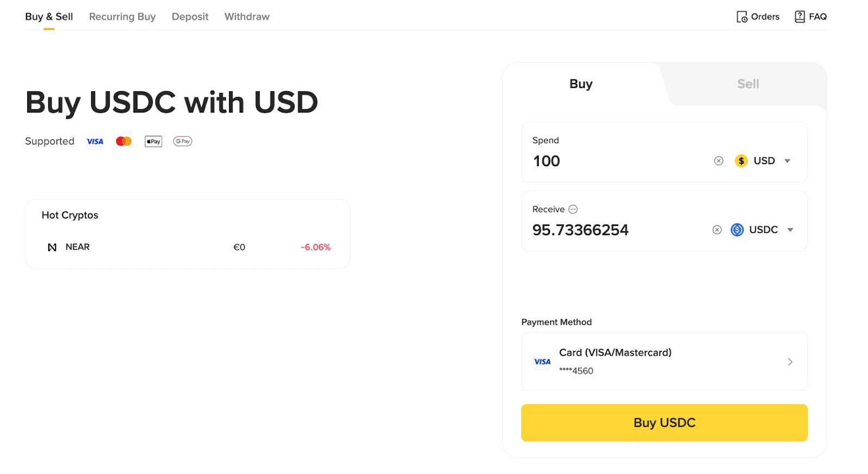This screenshot has width=868, height=474.
Task: Open the Deposit tab
Action: tap(190, 17)
